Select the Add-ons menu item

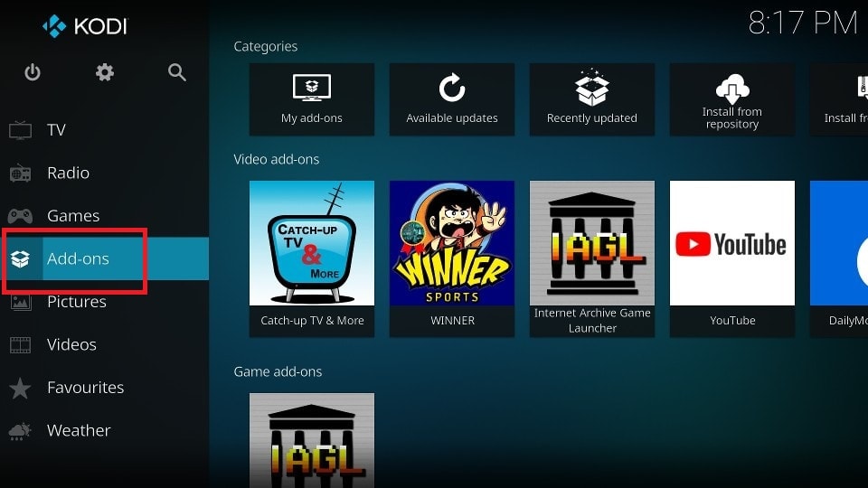point(105,258)
